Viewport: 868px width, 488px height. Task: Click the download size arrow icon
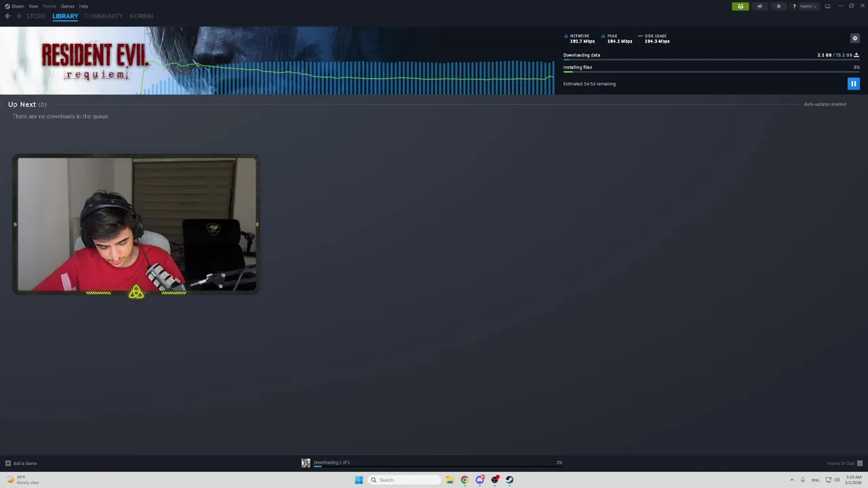(x=856, y=55)
